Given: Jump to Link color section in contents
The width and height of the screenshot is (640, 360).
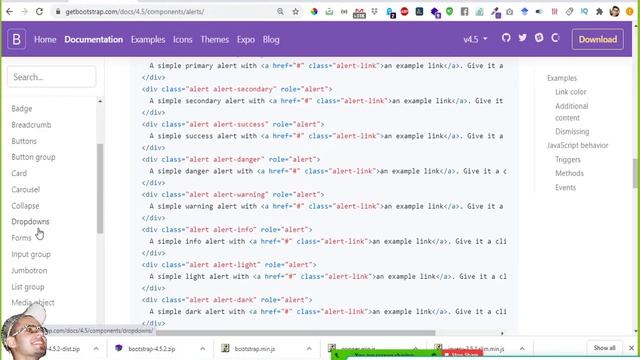Looking at the screenshot, I should click(571, 92).
